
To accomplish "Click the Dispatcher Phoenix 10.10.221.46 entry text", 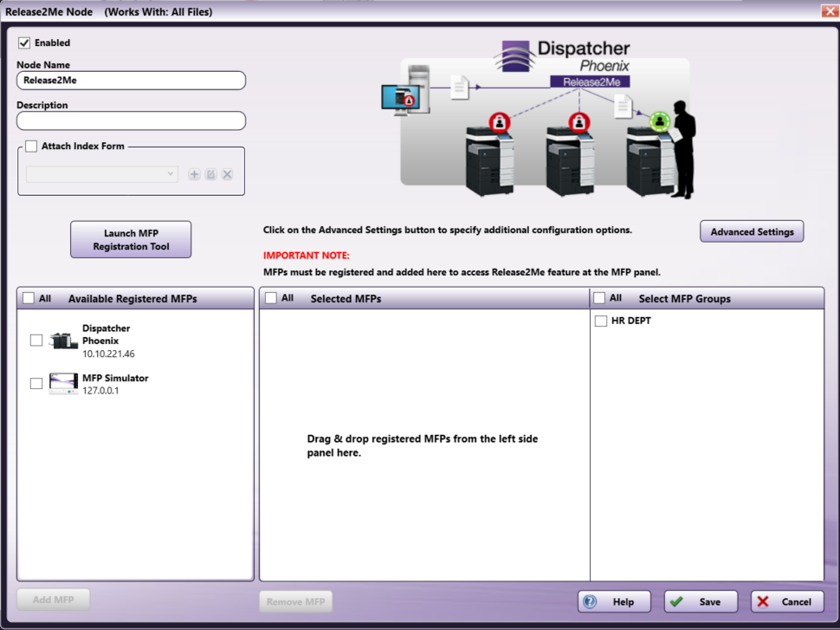I will pos(108,341).
